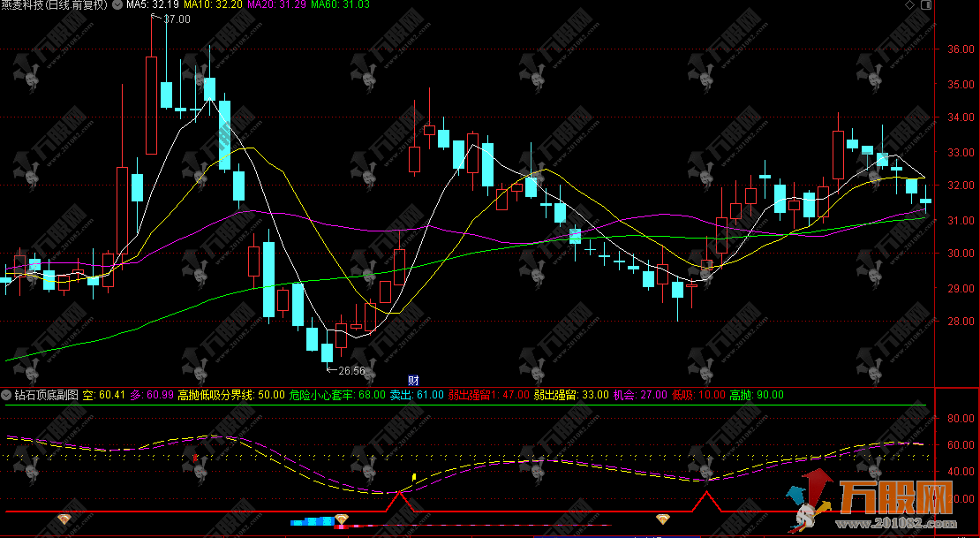This screenshot has width=980, height=538.
Task: Click the 危险小心套牢 indicator label
Action: 323,395
